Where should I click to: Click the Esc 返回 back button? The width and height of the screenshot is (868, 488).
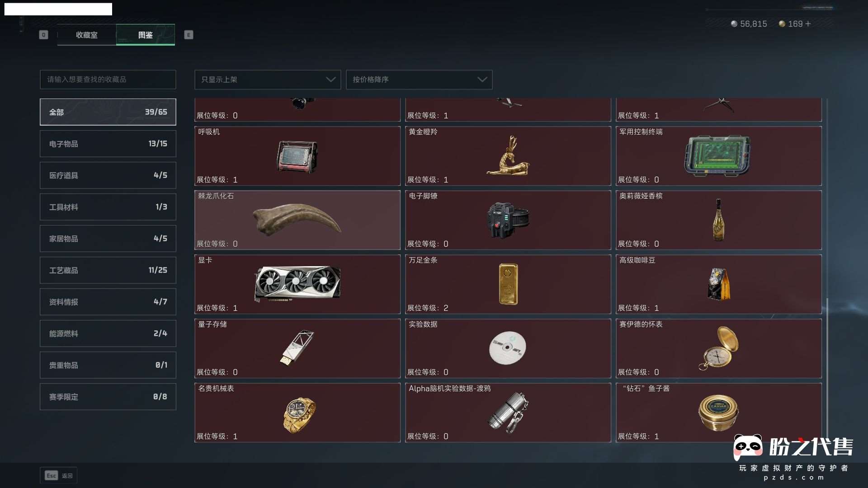(x=59, y=475)
